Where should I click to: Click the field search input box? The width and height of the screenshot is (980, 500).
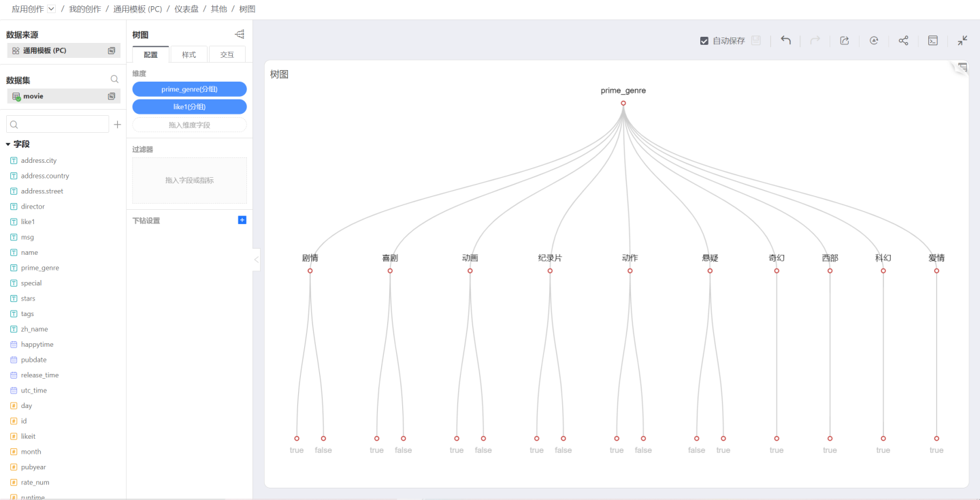pyautogui.click(x=58, y=125)
